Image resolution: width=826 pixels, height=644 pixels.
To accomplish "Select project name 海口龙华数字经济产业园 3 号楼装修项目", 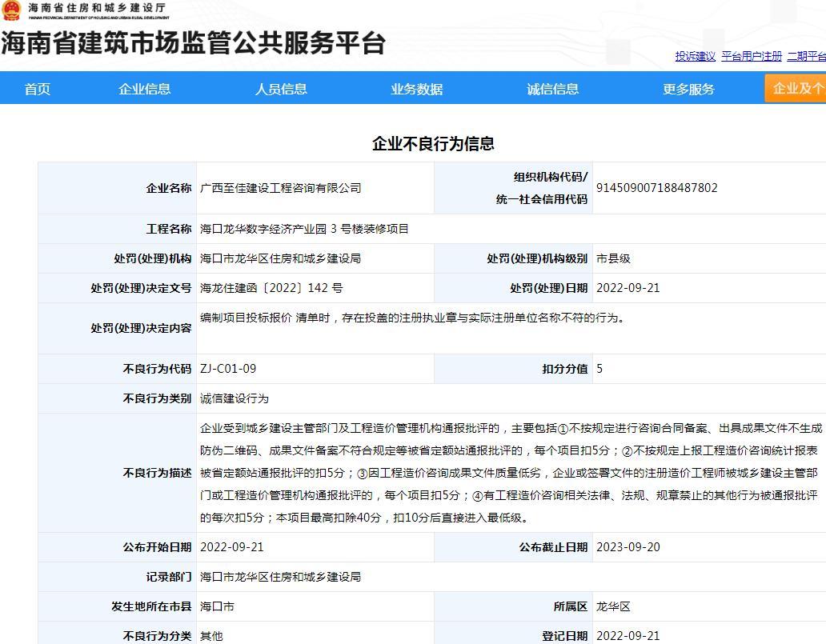I will point(304,229).
